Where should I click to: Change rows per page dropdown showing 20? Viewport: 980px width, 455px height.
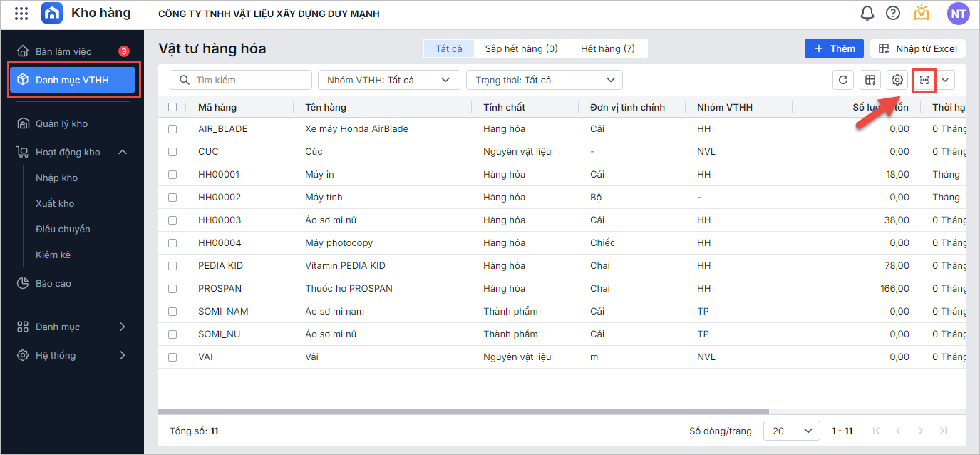[x=791, y=431]
